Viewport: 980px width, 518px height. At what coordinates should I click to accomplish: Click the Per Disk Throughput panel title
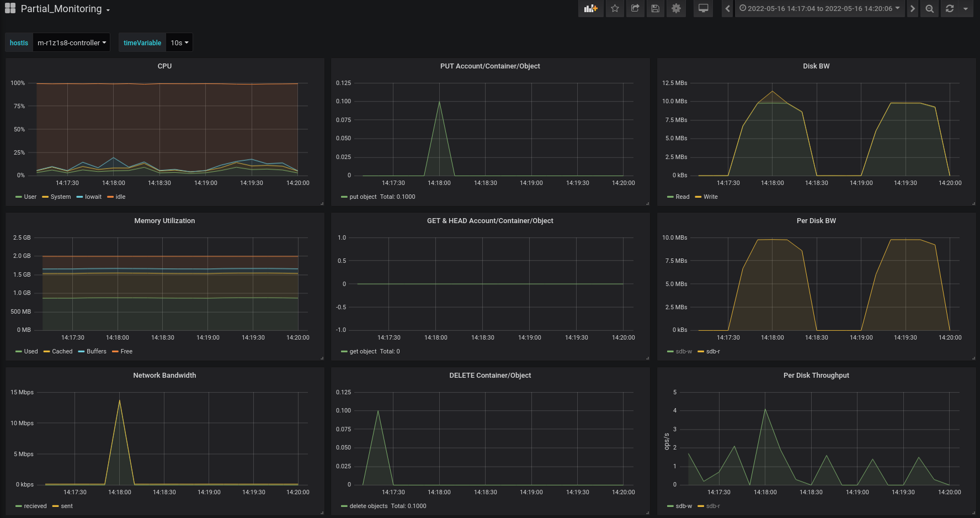816,376
